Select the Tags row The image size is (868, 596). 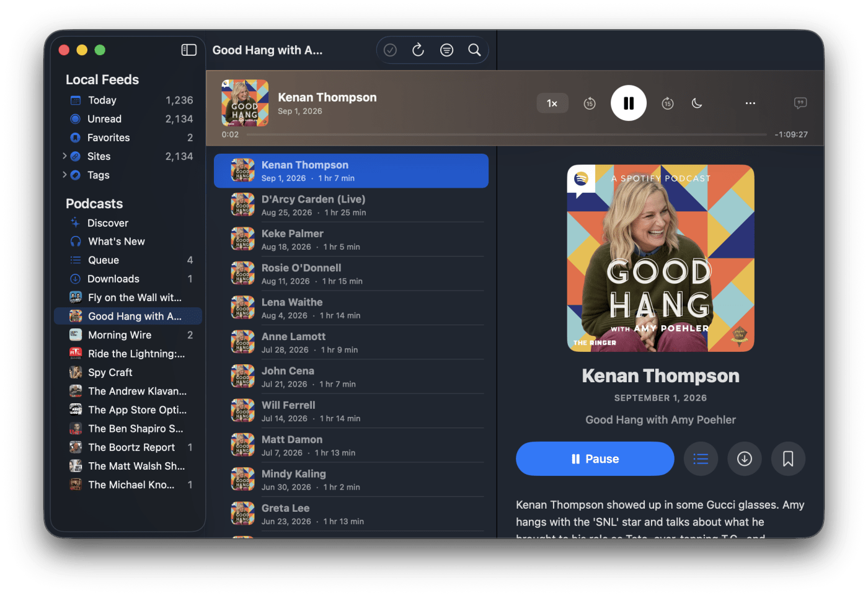[128, 175]
